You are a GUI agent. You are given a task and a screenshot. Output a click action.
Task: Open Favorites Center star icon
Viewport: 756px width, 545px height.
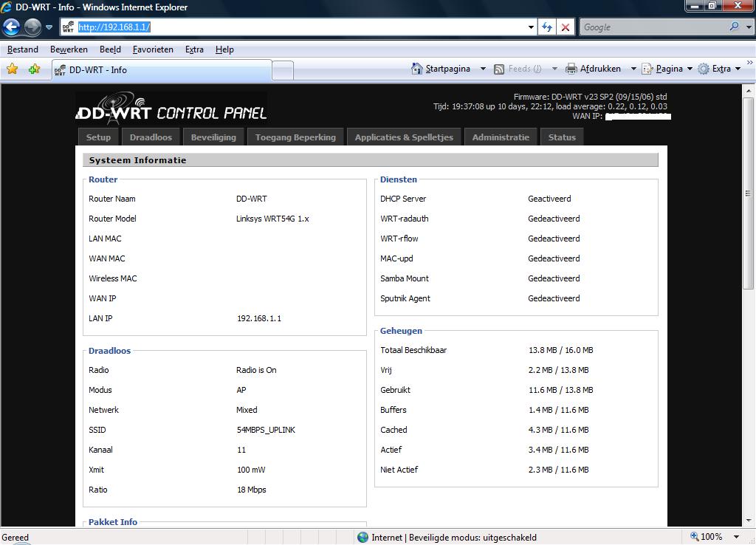pos(13,69)
